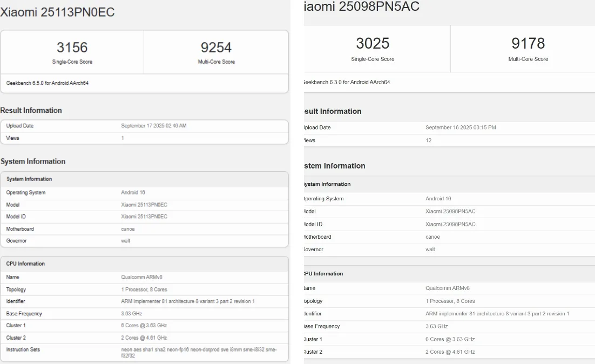Click Base Frequency '3.63 GHz' in 25098PN5AC result

[x=437, y=326]
